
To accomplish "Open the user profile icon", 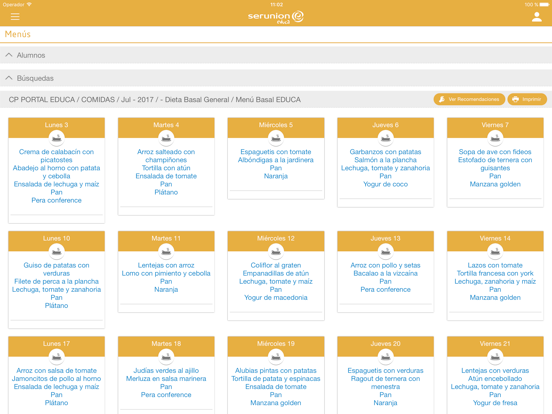I will coord(537,17).
